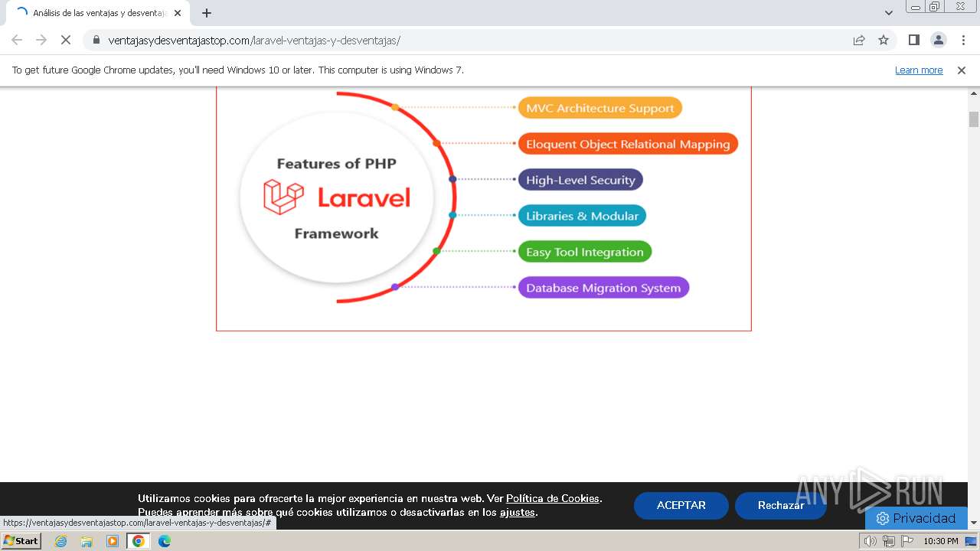Click the address bar URL
Screen dimensions: 980x551
click(254, 41)
